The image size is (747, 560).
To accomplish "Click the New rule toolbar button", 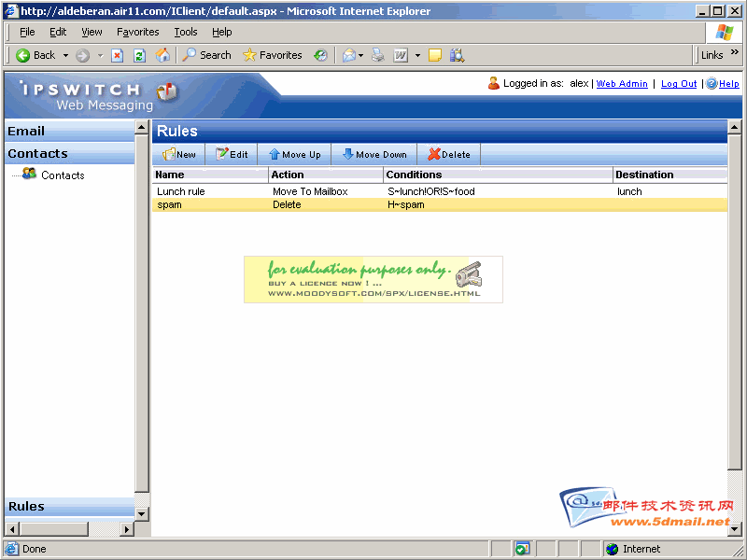I will [x=178, y=155].
